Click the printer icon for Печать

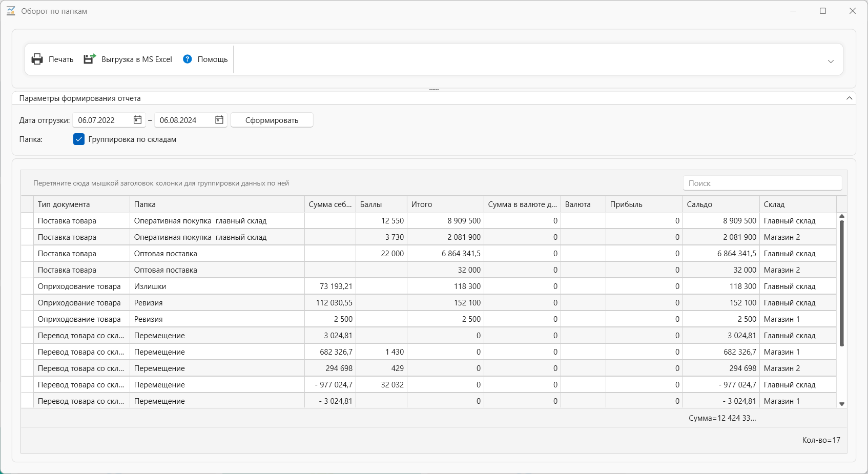[37, 59]
